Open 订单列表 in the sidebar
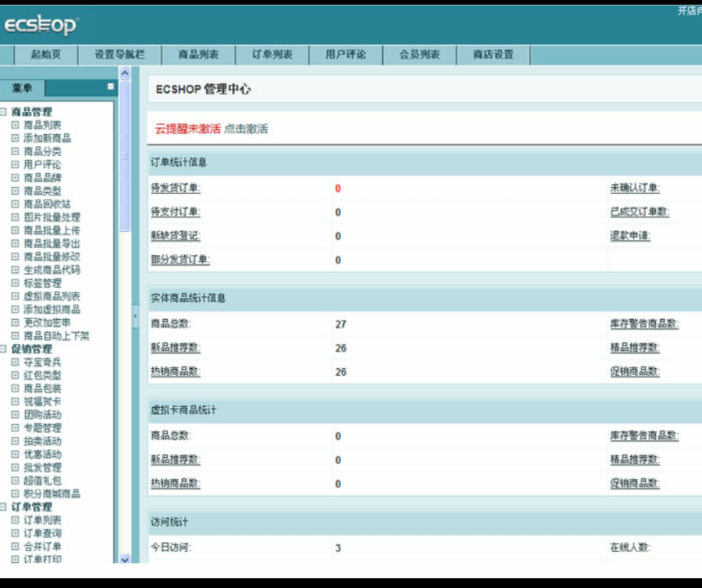Image resolution: width=702 pixels, height=588 pixels. [42, 520]
